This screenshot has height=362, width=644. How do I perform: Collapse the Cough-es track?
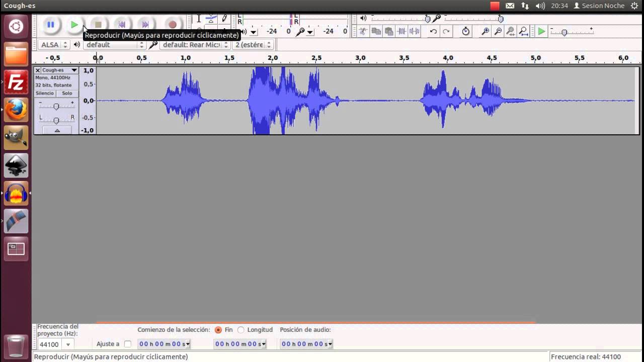tap(57, 130)
